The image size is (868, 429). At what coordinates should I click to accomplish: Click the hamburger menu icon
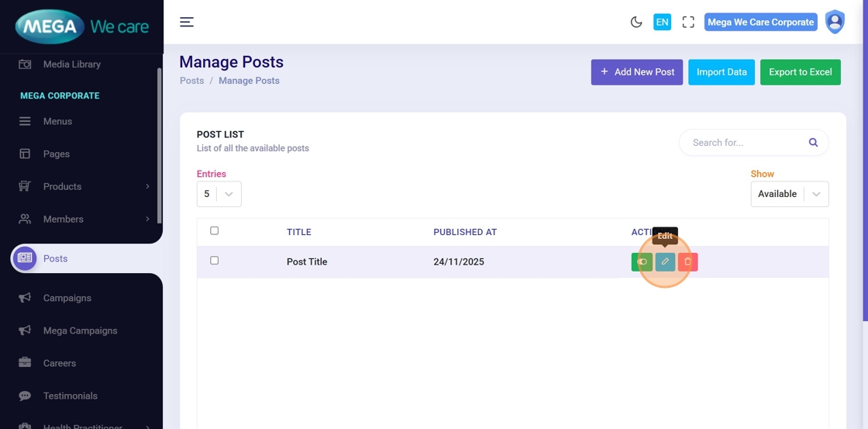[x=187, y=22]
